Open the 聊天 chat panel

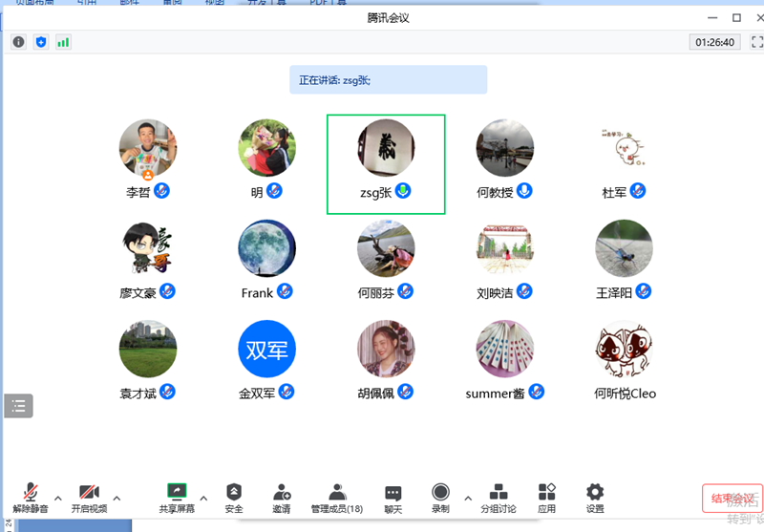[x=393, y=498]
